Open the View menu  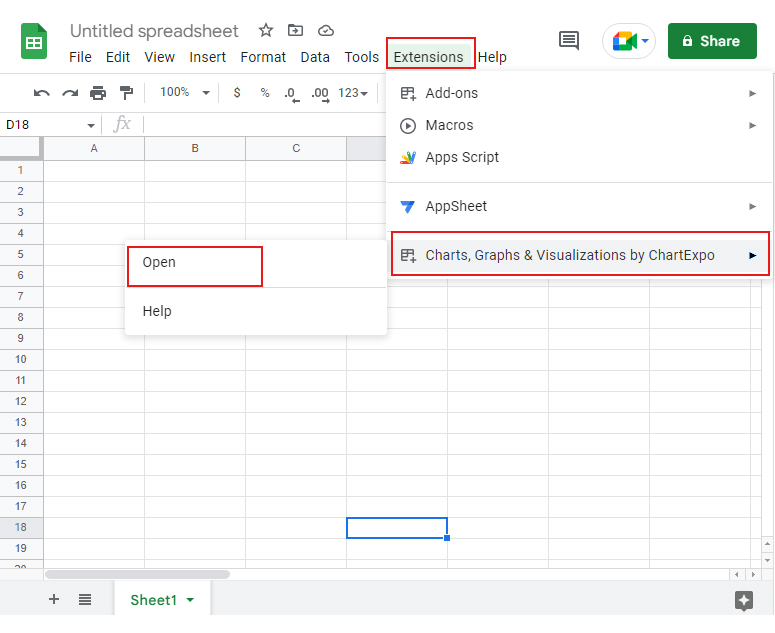(x=159, y=57)
